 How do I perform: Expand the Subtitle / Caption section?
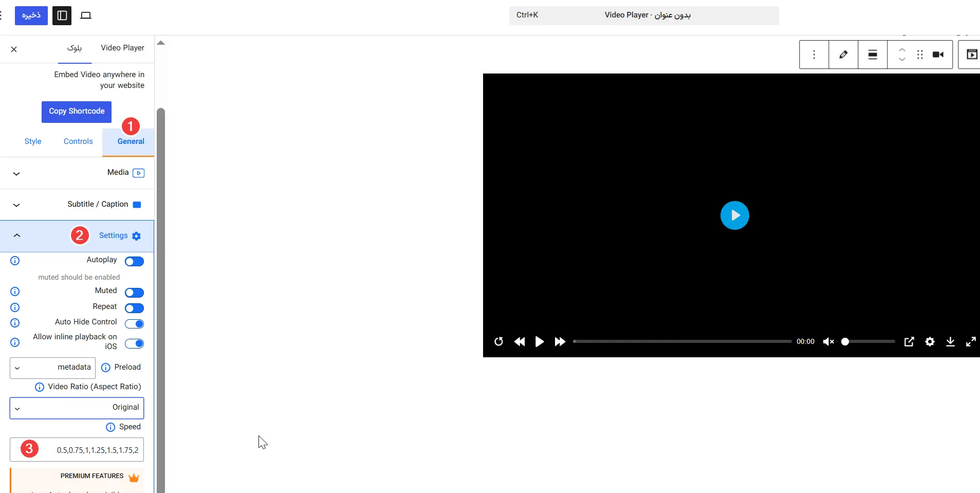(x=77, y=205)
